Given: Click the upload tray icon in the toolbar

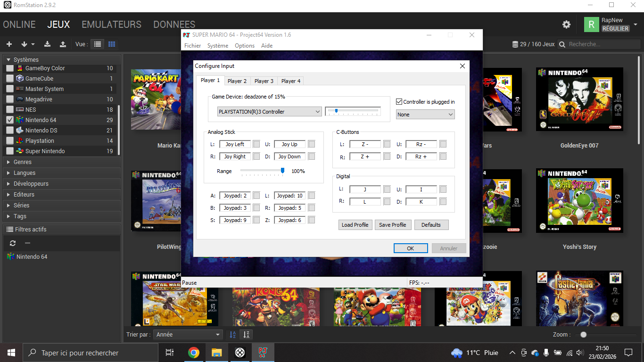Looking at the screenshot, I should 63,44.
